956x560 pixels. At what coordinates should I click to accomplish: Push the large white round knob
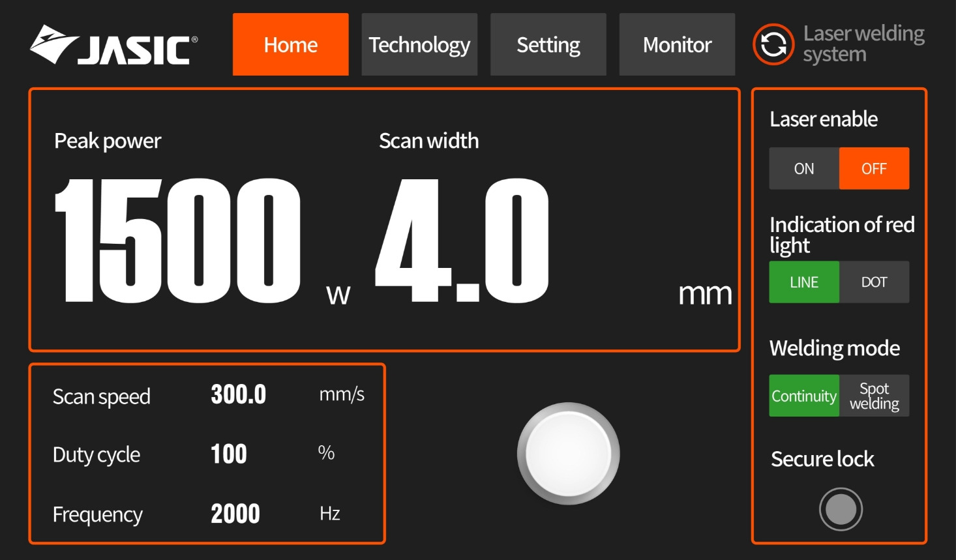(568, 454)
